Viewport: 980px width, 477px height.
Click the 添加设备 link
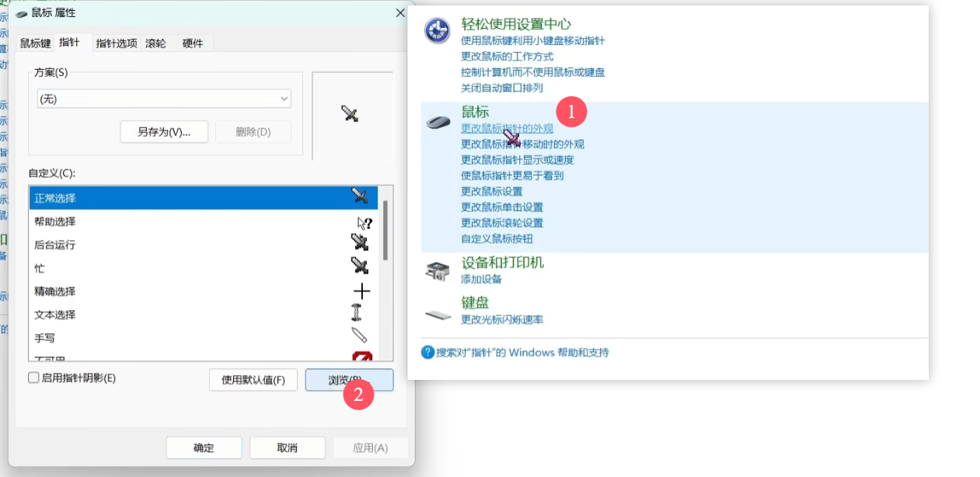pos(481,279)
